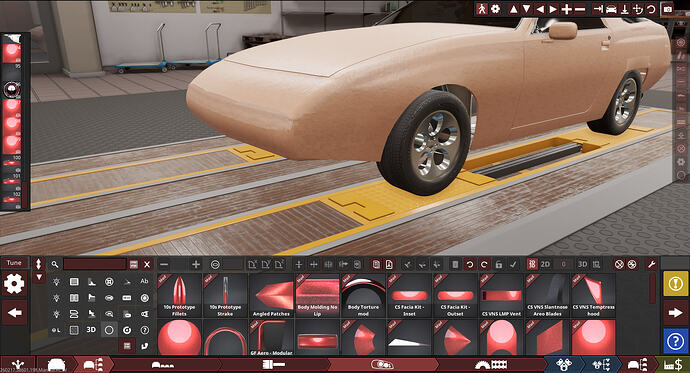Click the car front view icon
This screenshot has height=373, width=690.
[611, 9]
